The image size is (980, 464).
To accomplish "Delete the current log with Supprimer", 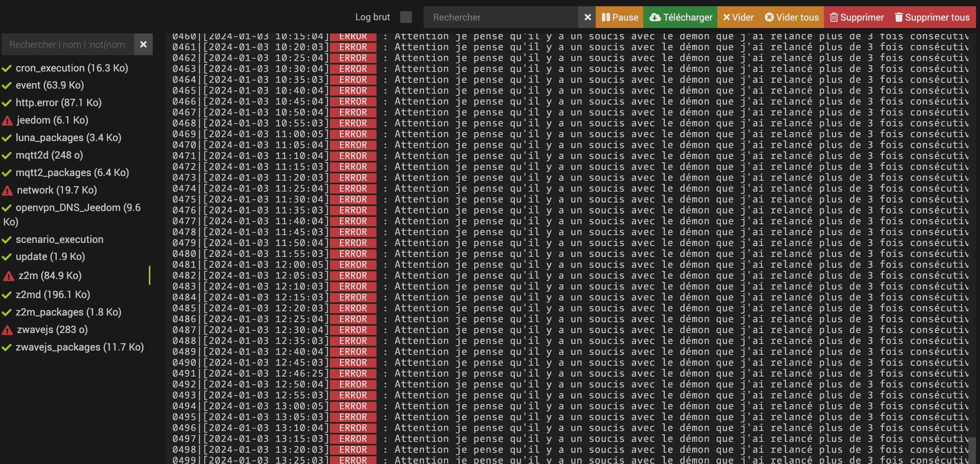I will (856, 17).
